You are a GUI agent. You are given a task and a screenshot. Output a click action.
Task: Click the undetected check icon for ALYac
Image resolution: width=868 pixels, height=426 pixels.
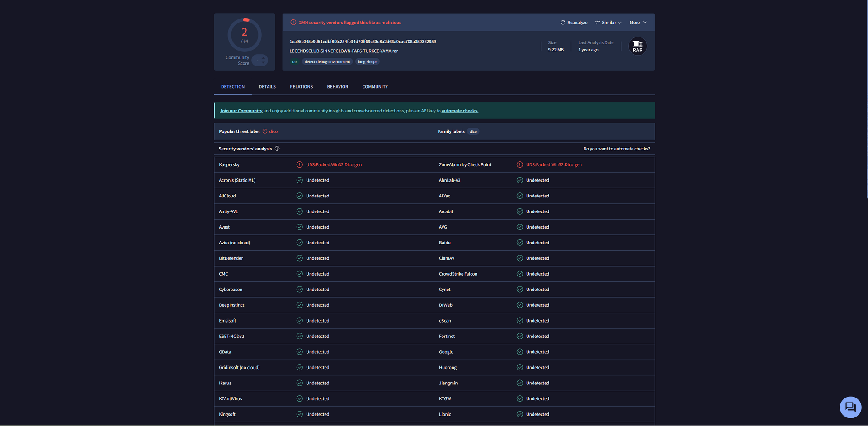pyautogui.click(x=520, y=196)
